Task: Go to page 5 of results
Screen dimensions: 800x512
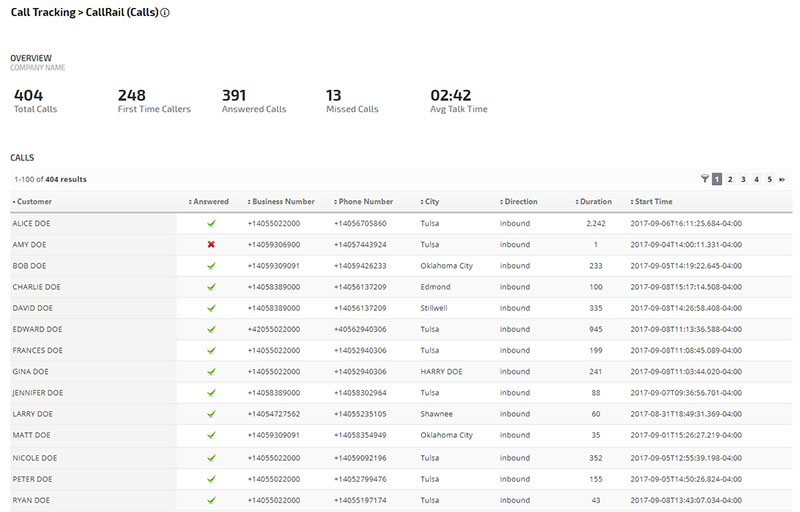Action: [769, 179]
